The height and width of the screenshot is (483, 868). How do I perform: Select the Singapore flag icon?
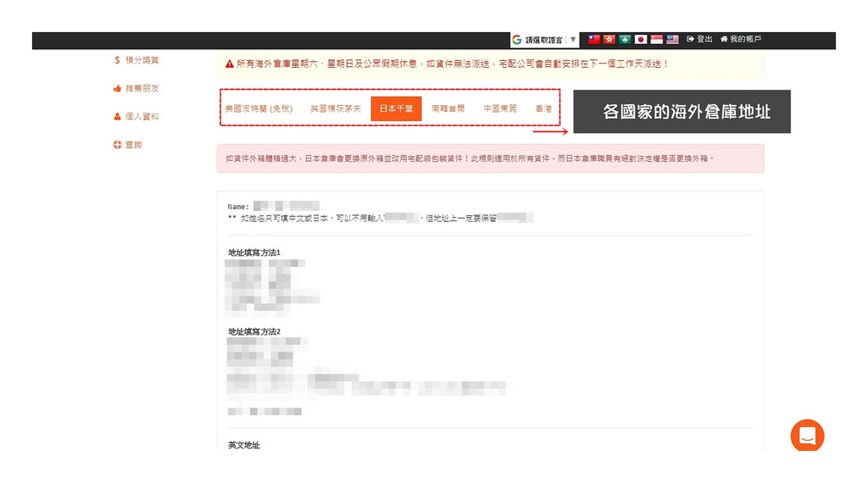pyautogui.click(x=656, y=40)
